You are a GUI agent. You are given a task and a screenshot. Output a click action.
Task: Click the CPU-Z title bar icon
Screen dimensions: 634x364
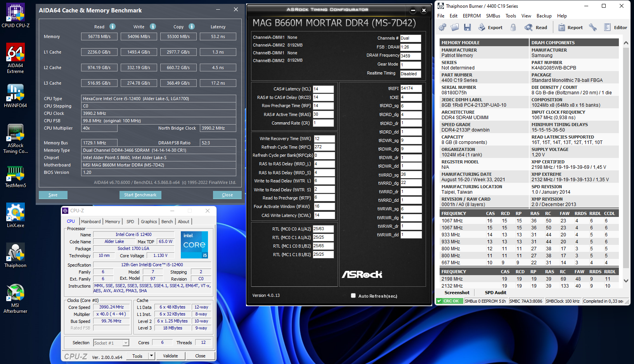point(65,210)
